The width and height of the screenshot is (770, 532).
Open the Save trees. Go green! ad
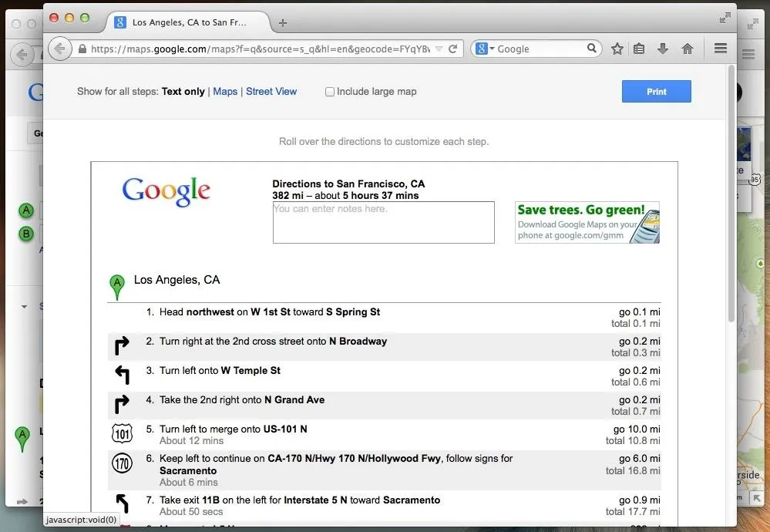587,223
